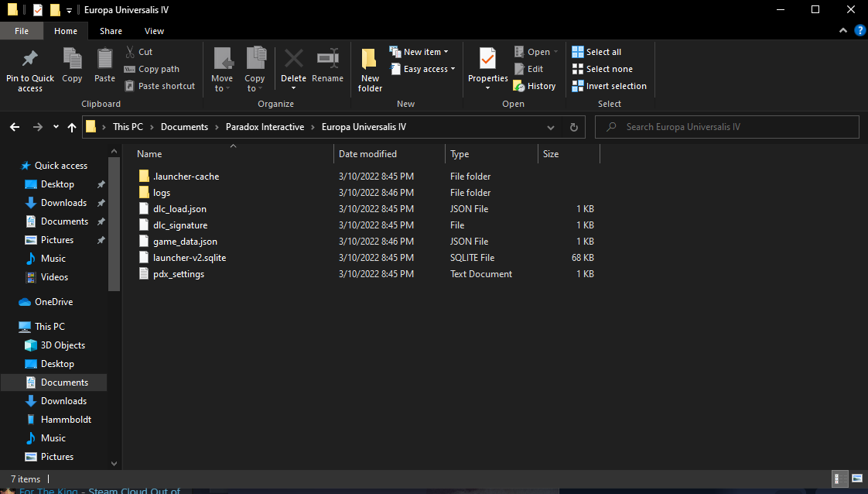Click Pin to Quick access icon
868x494 pixels.
[x=30, y=59]
